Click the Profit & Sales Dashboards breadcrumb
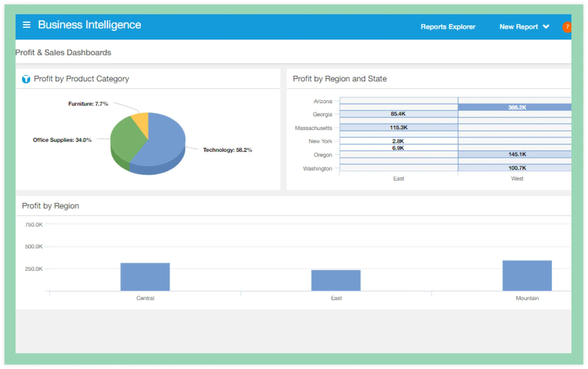The height and width of the screenshot is (369, 588). [x=63, y=52]
